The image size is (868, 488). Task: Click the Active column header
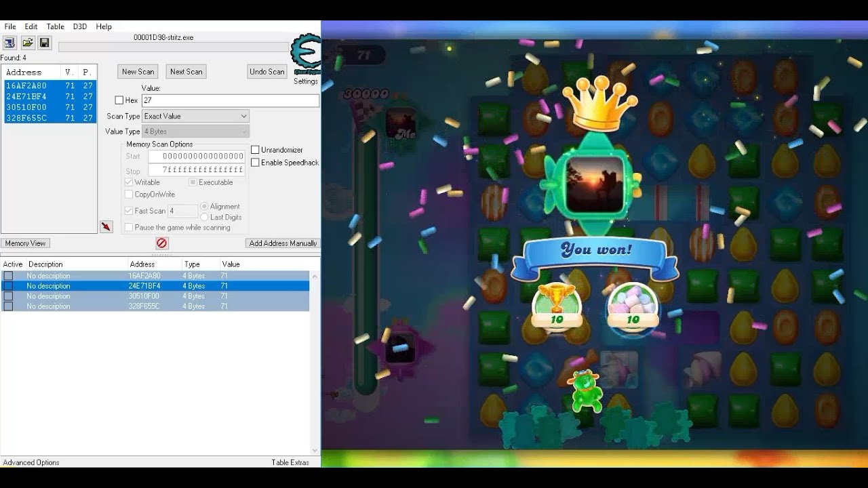tap(13, 264)
